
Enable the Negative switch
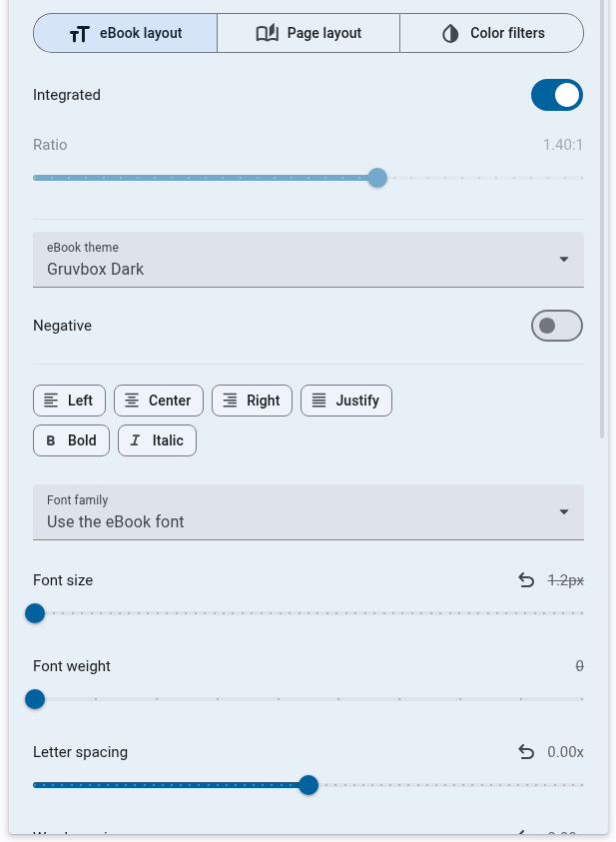coord(556,326)
